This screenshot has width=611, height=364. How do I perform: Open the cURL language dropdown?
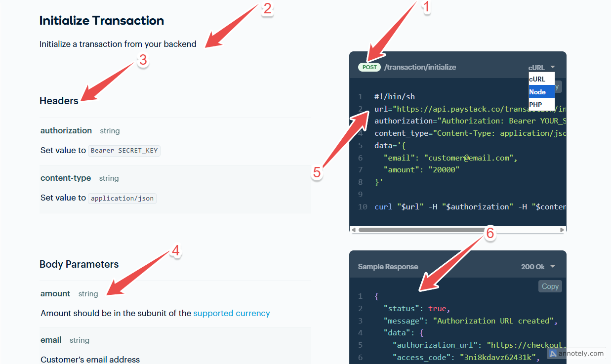pos(541,67)
